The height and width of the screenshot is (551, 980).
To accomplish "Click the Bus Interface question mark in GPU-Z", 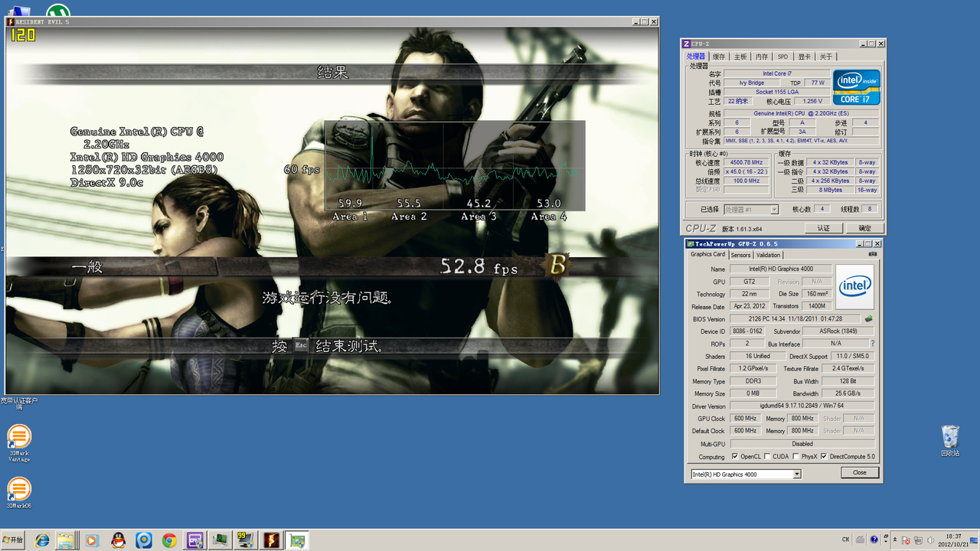I will (872, 344).
